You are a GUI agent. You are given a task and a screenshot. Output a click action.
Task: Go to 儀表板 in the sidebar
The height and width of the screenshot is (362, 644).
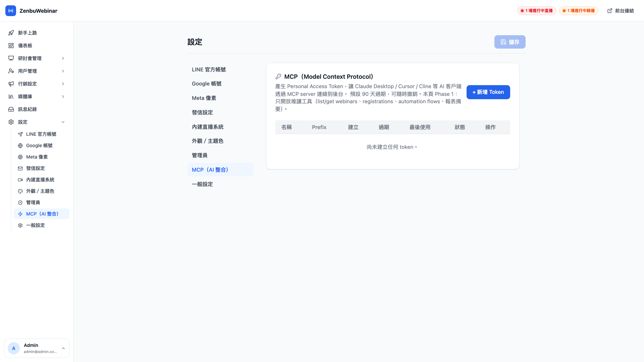coord(37,46)
